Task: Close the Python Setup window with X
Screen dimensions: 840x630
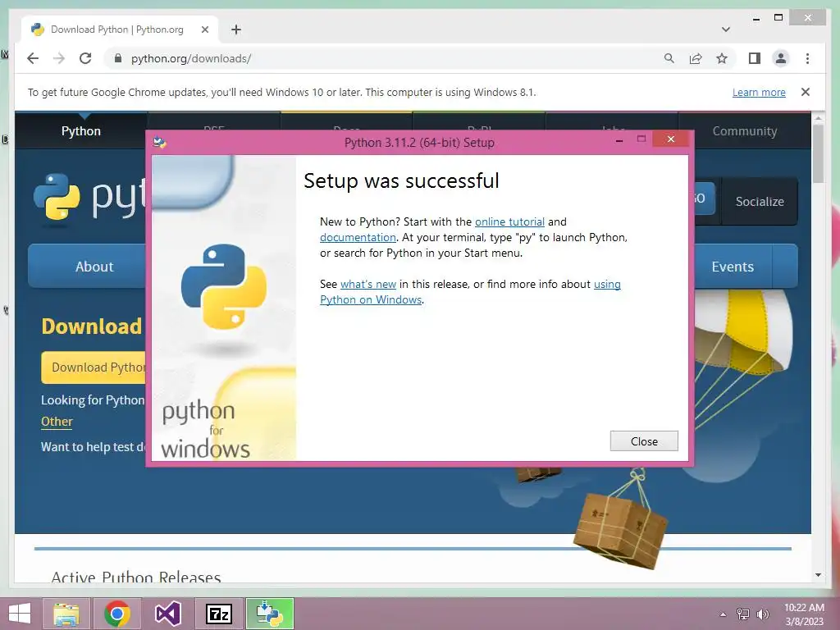Action: (x=671, y=139)
